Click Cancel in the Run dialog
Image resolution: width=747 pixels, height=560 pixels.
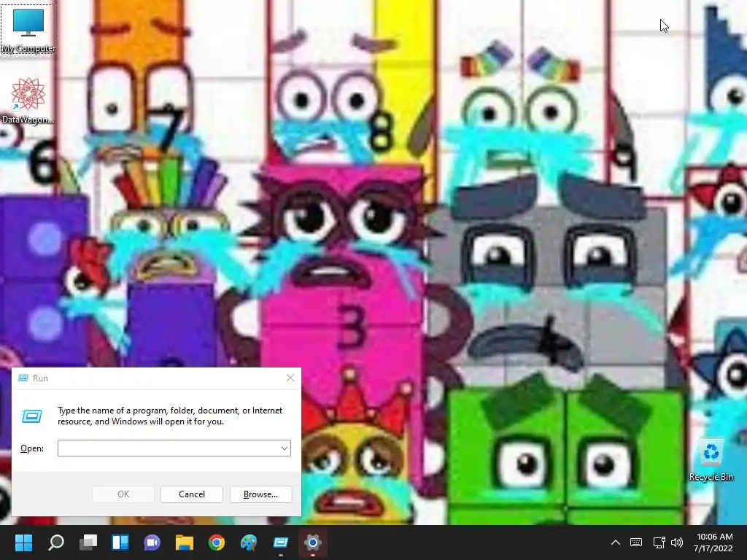point(192,494)
